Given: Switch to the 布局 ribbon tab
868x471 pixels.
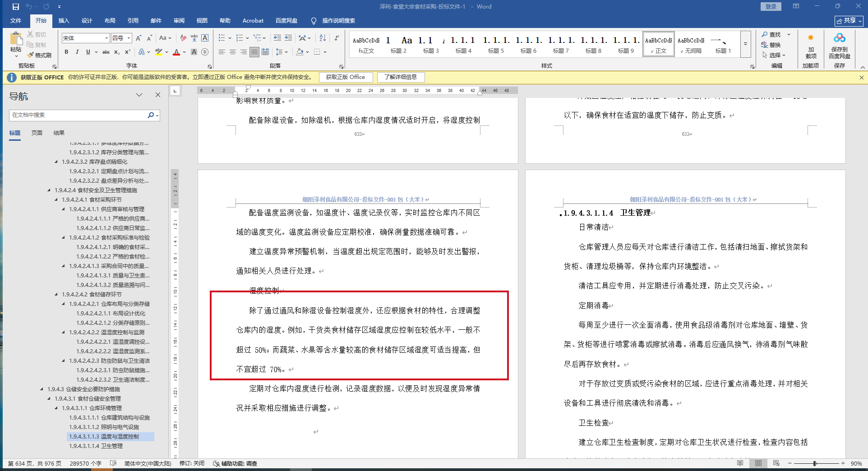Looking at the screenshot, I should tap(110, 21).
